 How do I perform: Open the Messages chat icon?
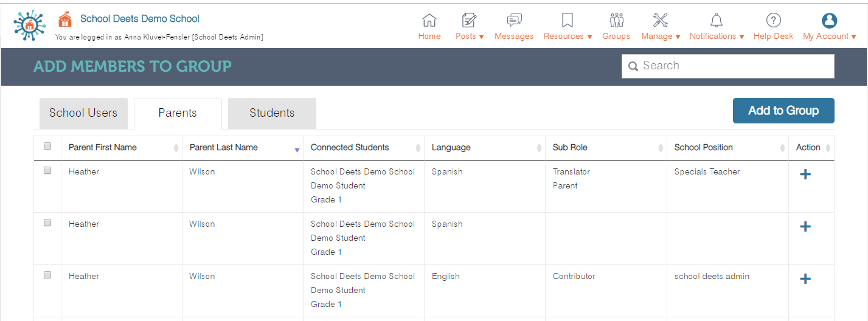[x=514, y=21]
